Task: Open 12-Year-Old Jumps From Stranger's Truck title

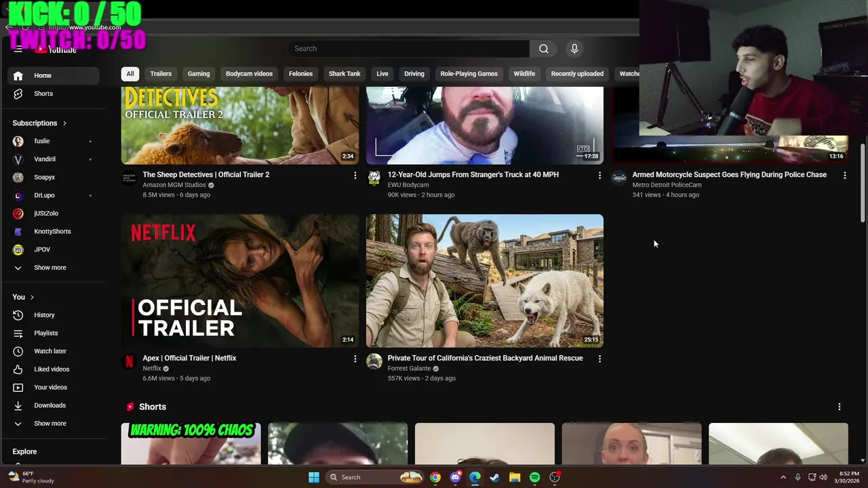Action: (473, 175)
